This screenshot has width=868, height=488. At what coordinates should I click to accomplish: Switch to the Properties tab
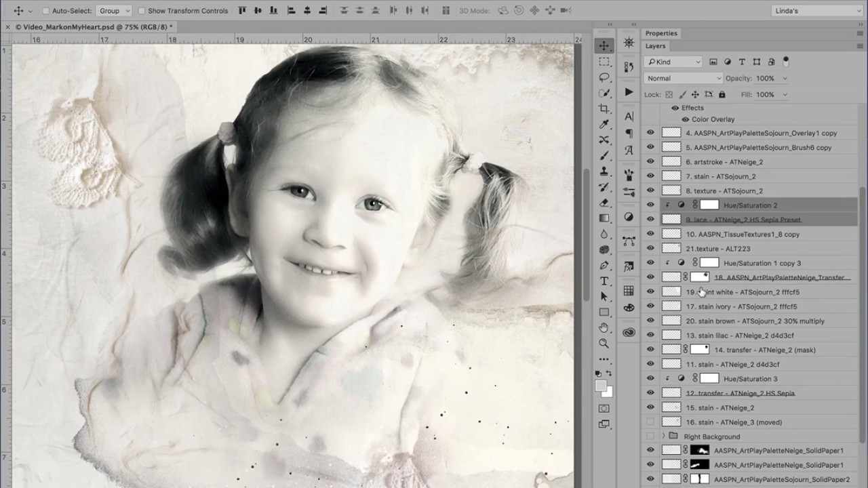(661, 33)
